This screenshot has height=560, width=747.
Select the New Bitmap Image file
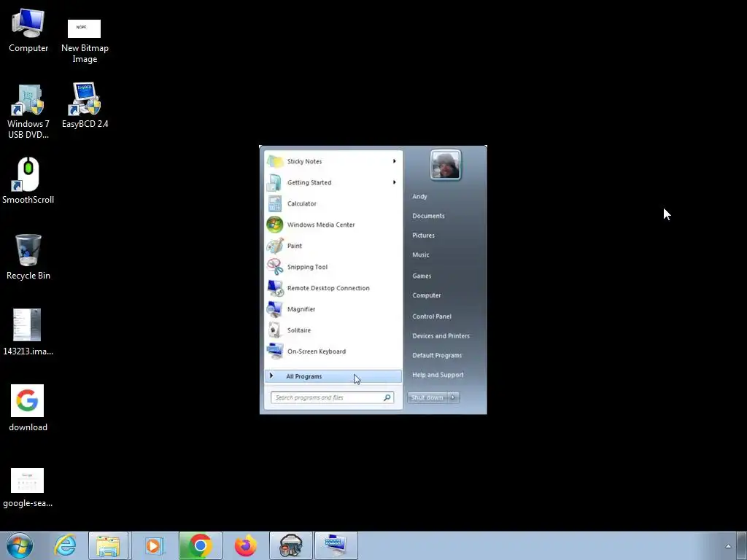(85, 41)
